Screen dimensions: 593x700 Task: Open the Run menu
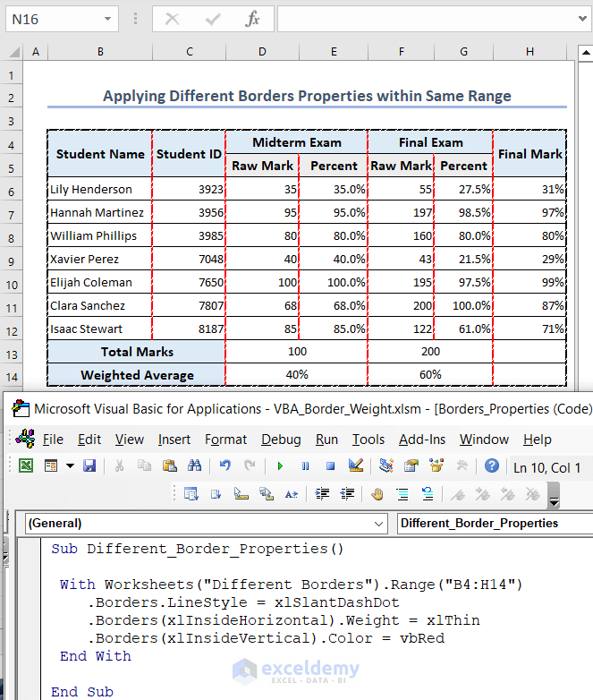326,440
